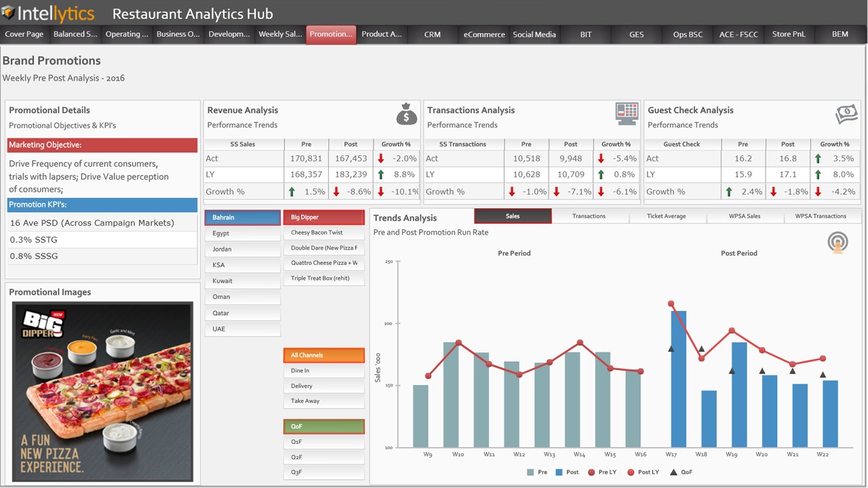Click the money bag Revenue Analysis icon

tap(406, 114)
